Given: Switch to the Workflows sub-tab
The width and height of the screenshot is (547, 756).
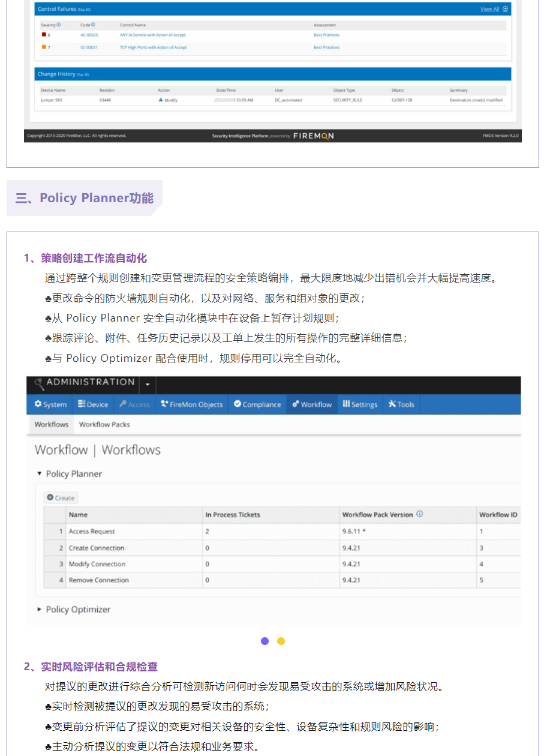Looking at the screenshot, I should 52,424.
